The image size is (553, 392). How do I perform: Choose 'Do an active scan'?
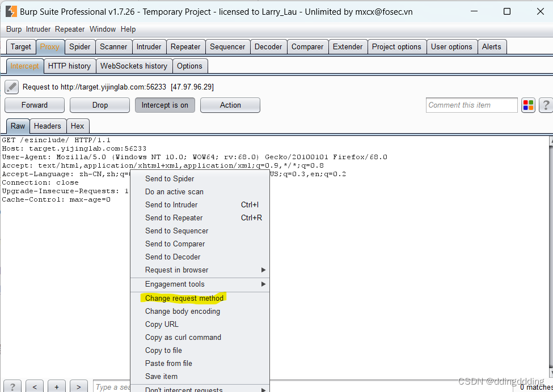(x=200, y=191)
